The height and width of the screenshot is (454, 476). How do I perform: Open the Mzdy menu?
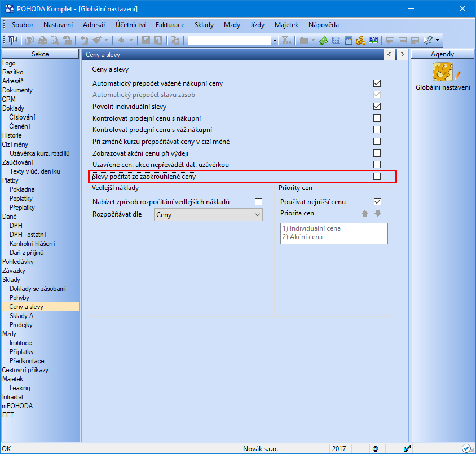click(232, 25)
